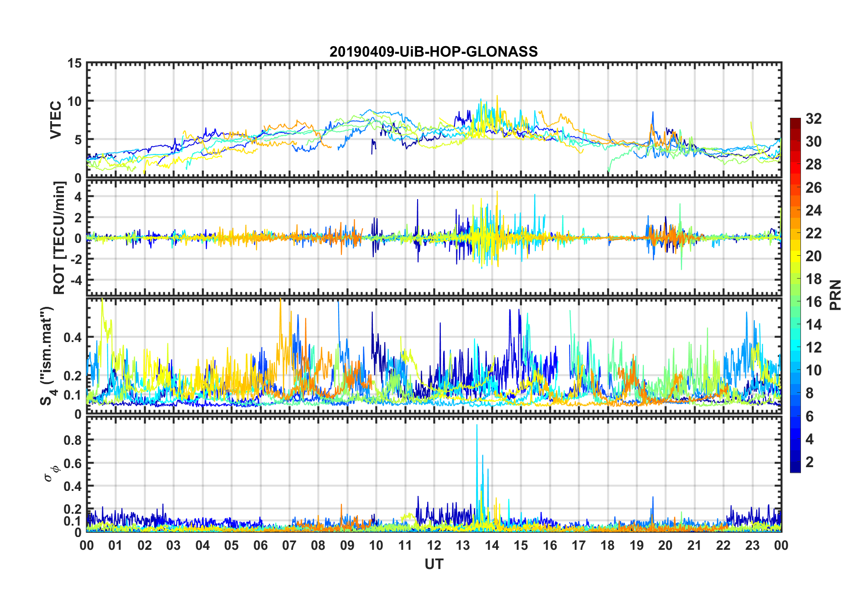Click the sigma-phi axis tick label "0.6"
This screenshot has width=868, height=590.
pos(73,463)
